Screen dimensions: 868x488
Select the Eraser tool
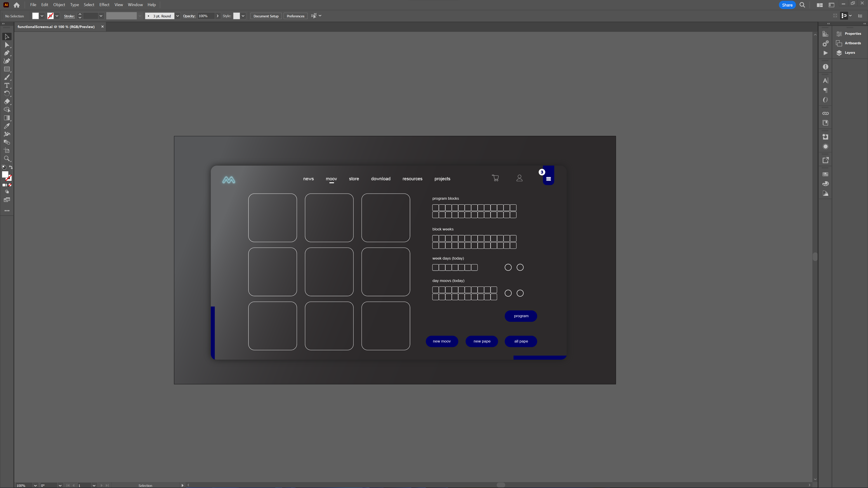click(7, 101)
